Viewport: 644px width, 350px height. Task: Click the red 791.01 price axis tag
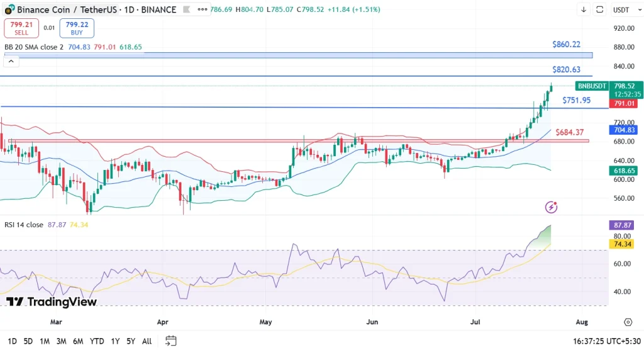[x=623, y=103]
